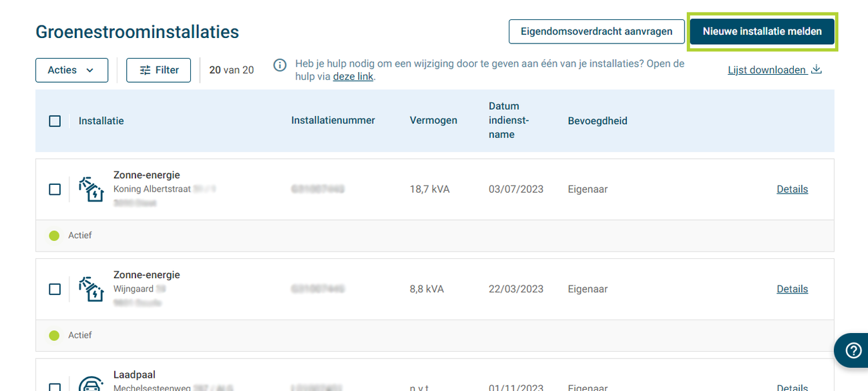Click the filter sliders icon

click(x=145, y=70)
